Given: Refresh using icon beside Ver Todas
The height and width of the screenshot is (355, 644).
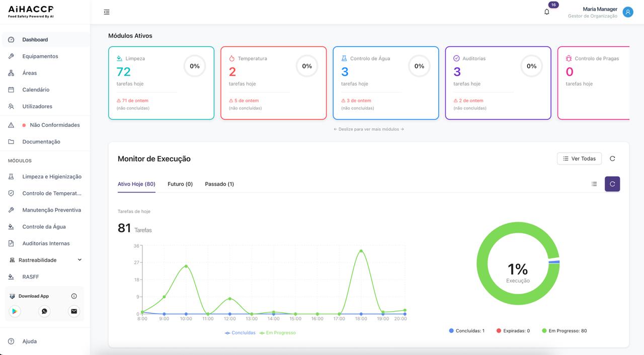Looking at the screenshot, I should (612, 159).
